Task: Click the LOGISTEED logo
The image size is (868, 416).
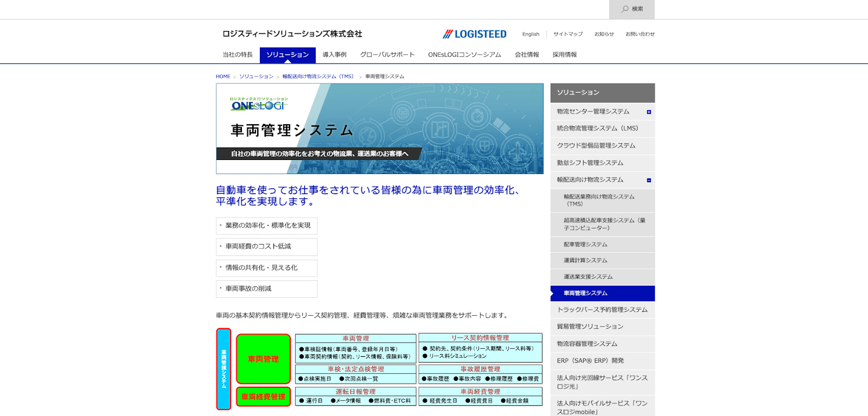Action: click(475, 34)
